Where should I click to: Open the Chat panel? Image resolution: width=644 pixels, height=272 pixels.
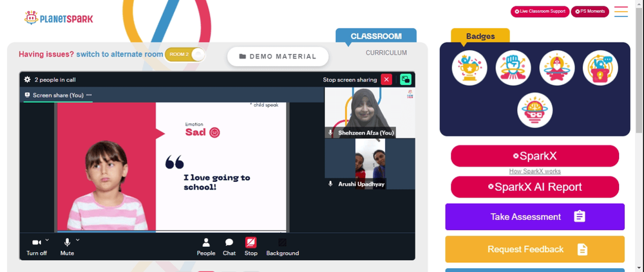coord(229,247)
